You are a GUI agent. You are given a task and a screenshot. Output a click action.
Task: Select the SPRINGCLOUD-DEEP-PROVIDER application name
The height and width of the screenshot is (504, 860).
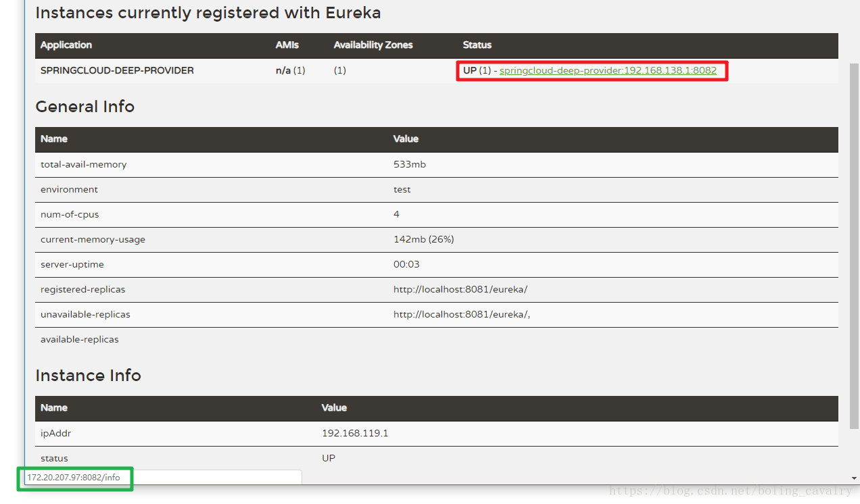pos(117,70)
